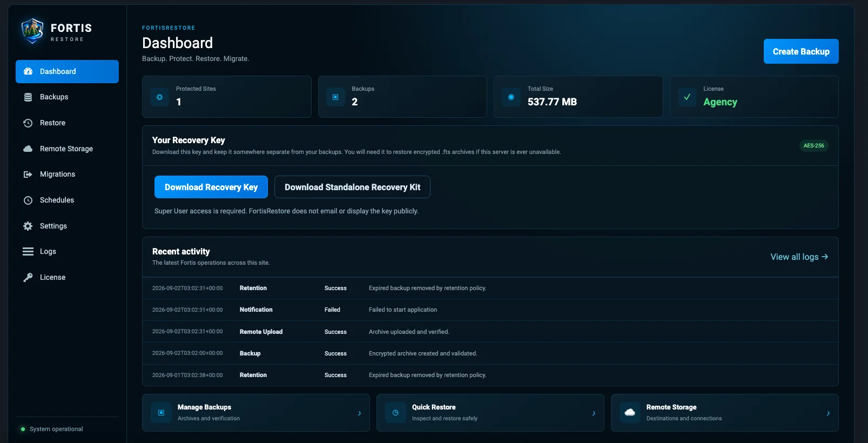Click Success status in Remote Upload row
Viewport: 868px width, 443px height.
point(335,332)
